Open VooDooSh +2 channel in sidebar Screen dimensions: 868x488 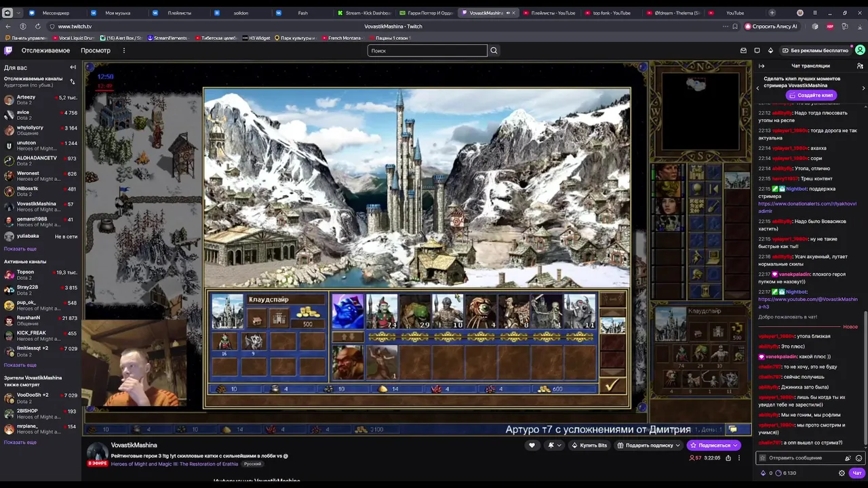coord(41,398)
